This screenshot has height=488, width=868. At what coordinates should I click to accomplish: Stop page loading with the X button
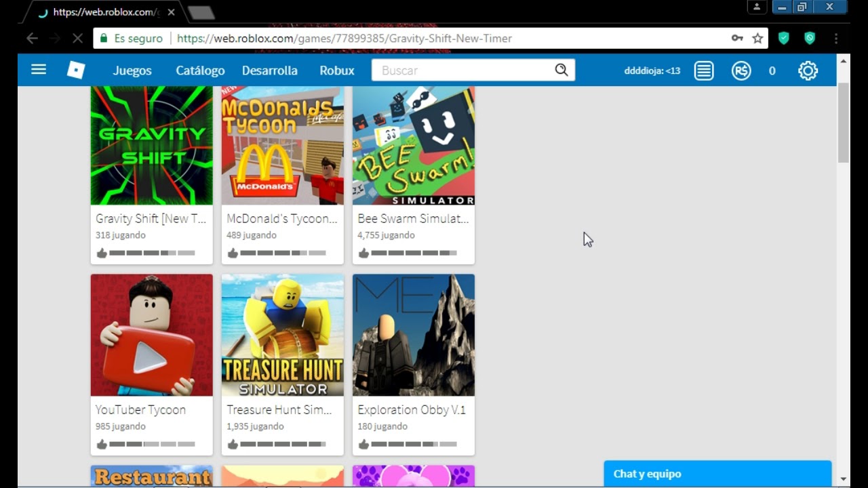(77, 39)
